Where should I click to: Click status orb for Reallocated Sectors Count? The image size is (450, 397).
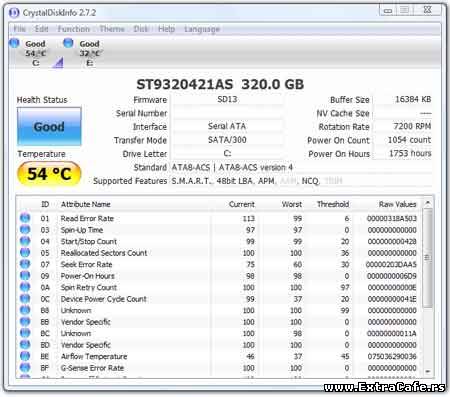[x=25, y=253]
